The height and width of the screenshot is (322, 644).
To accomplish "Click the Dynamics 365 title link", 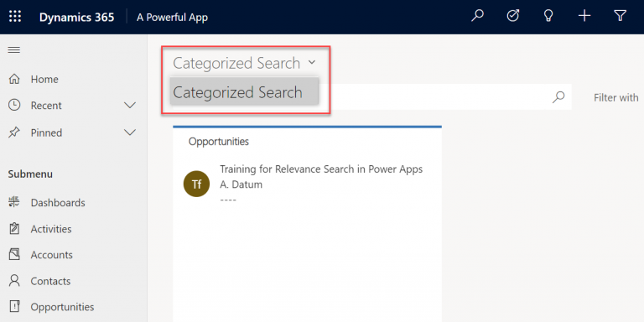I will pos(77,18).
